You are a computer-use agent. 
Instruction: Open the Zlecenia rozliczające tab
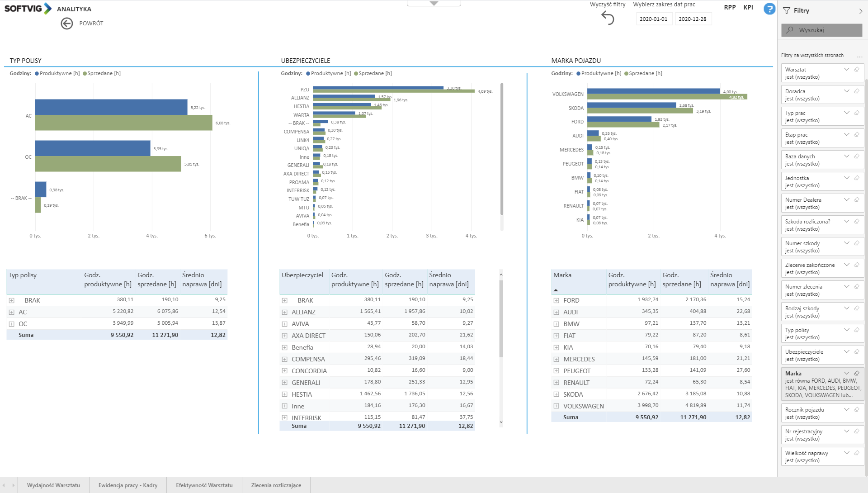276,485
